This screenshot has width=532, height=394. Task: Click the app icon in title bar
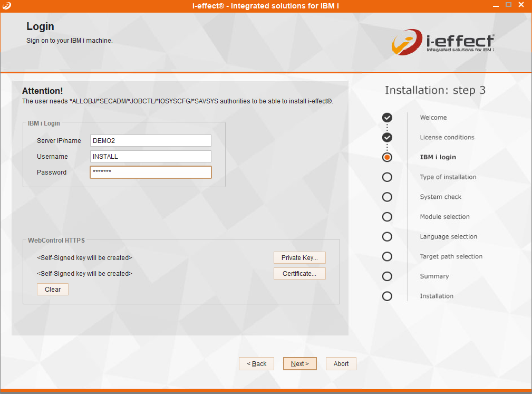click(6, 5)
